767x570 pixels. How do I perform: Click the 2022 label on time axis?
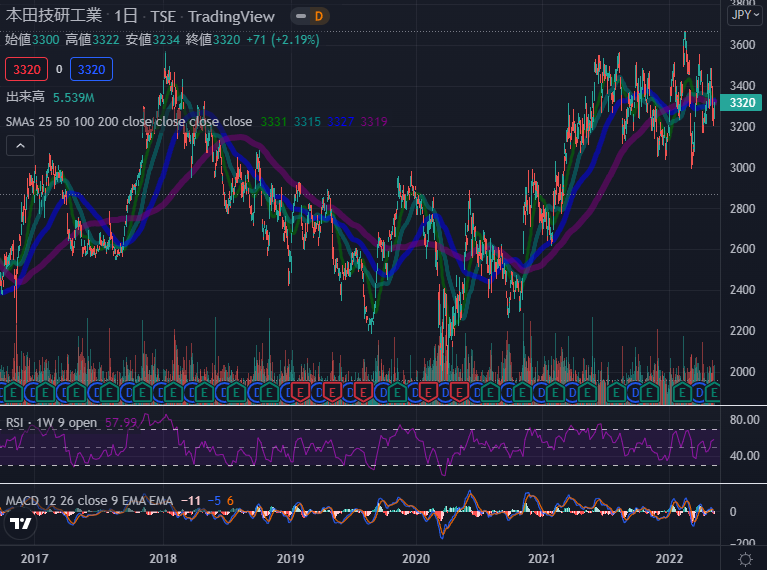(x=669, y=558)
